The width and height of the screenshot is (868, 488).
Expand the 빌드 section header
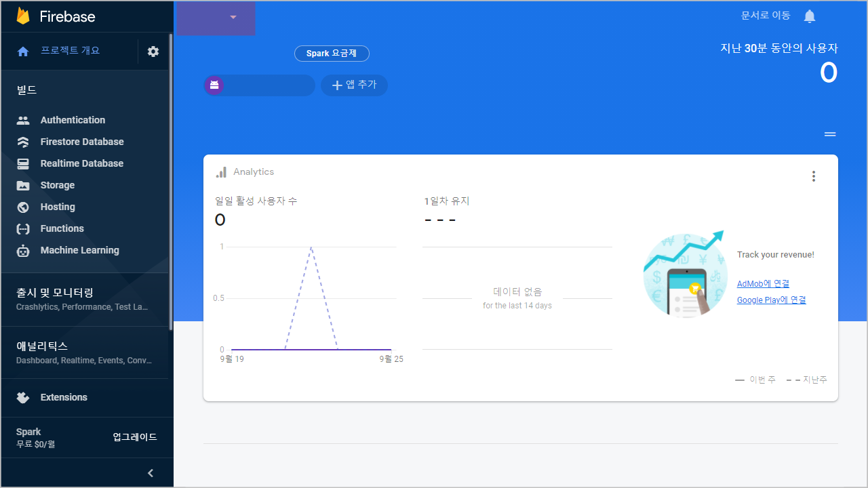pos(26,89)
